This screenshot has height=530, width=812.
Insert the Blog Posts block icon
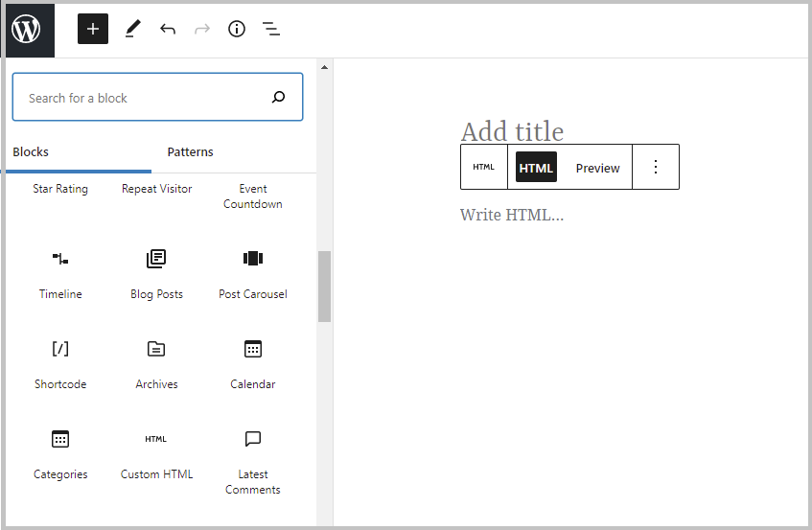tap(156, 258)
